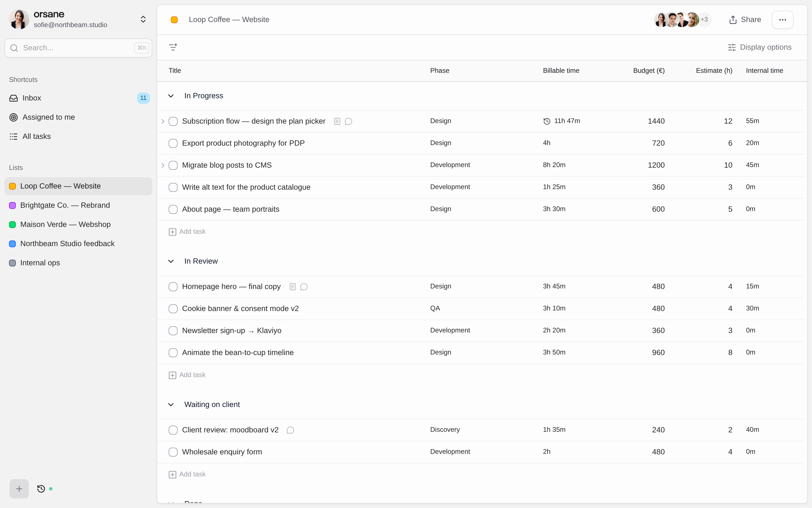This screenshot has height=508, width=812.
Task: Open the Northbeam Studio feedback list
Action: (x=78, y=244)
